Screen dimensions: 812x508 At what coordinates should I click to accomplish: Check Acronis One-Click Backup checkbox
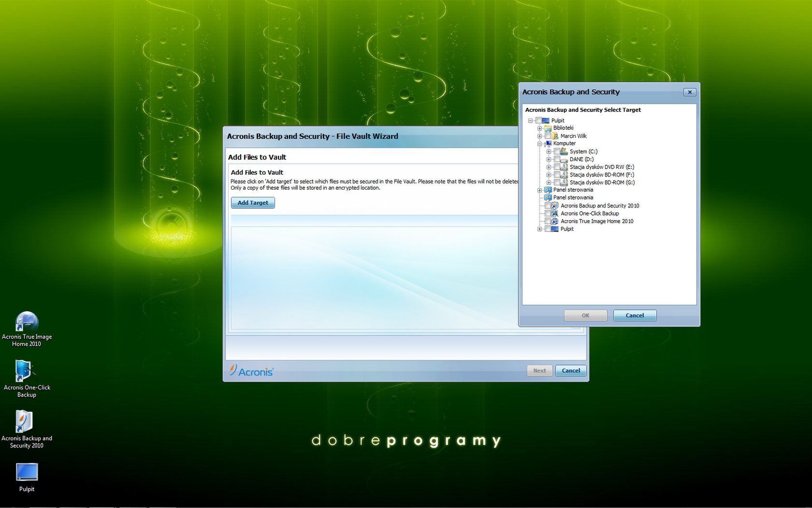548,213
